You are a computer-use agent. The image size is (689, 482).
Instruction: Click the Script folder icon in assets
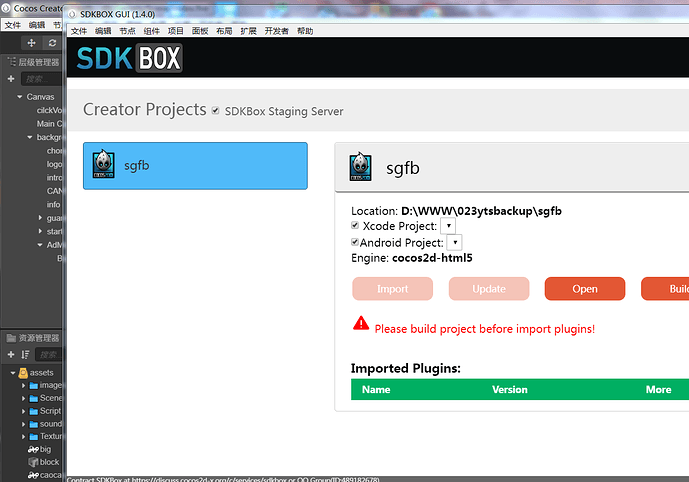pyautogui.click(x=33, y=411)
